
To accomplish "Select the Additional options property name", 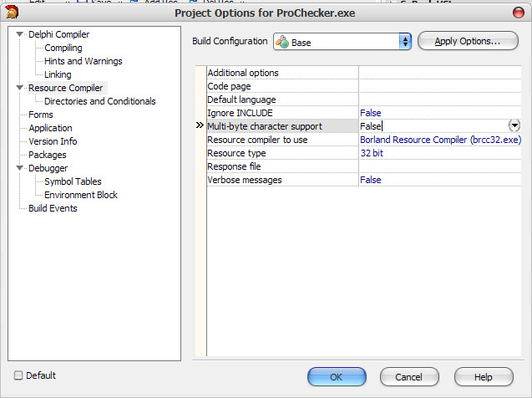I will click(243, 73).
